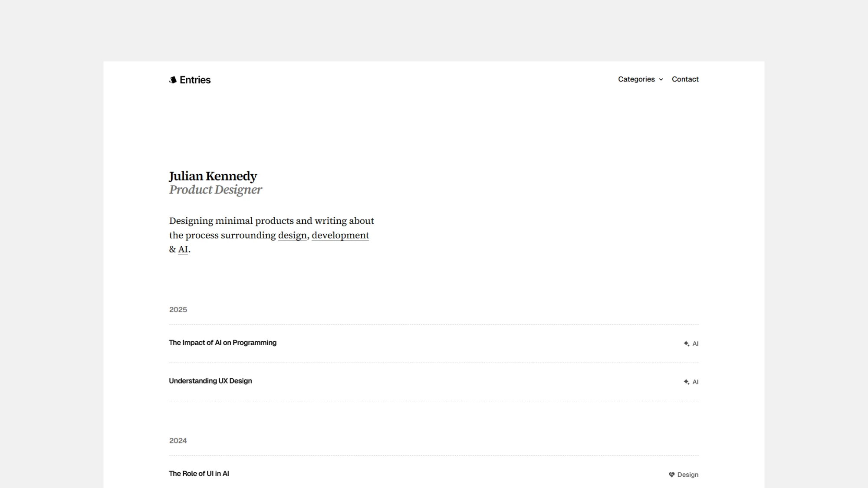This screenshot has width=868, height=488.
Task: Select the Design category tag at bottom
Action: (x=688, y=475)
